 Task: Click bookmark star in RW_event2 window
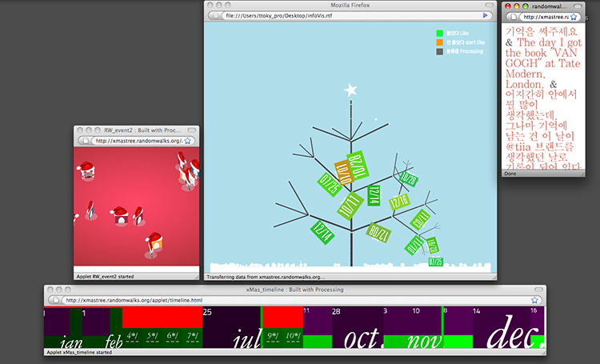coord(187,141)
